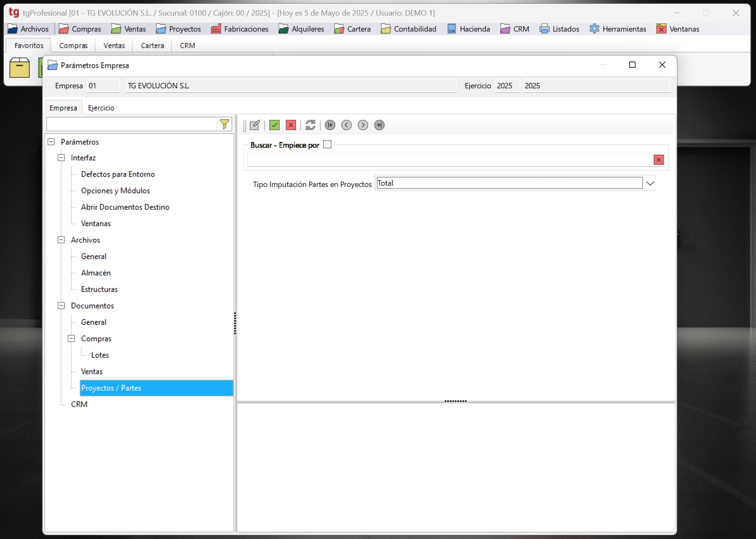
Task: Select Defectos para Entorno tree item
Action: pos(118,174)
